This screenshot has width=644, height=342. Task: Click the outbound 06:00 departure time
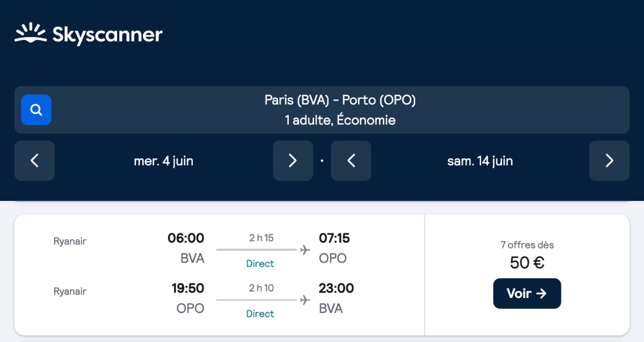pyautogui.click(x=186, y=238)
